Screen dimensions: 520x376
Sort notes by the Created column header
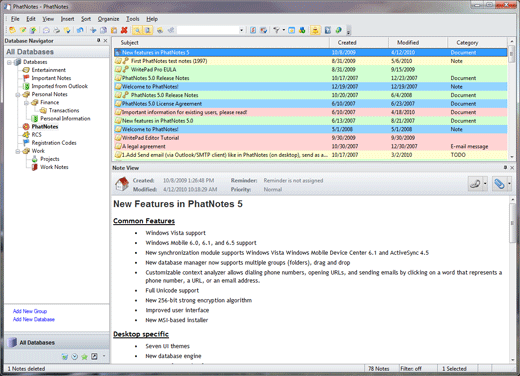click(x=359, y=43)
